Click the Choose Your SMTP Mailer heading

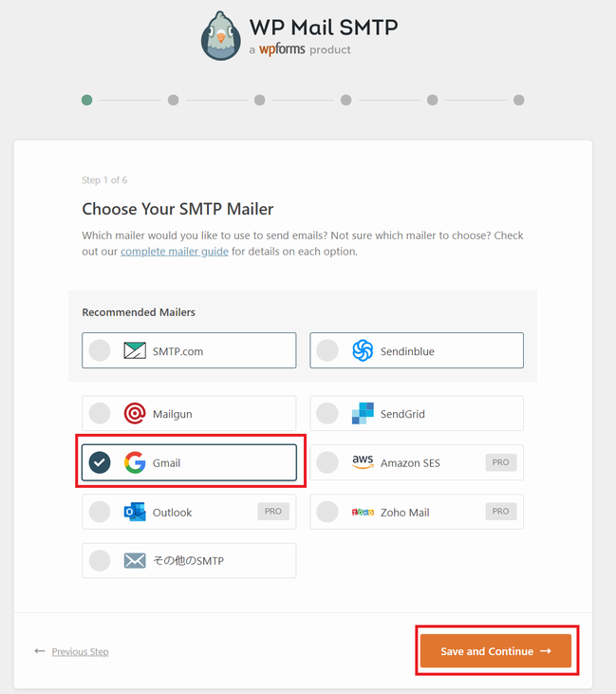coord(177,209)
